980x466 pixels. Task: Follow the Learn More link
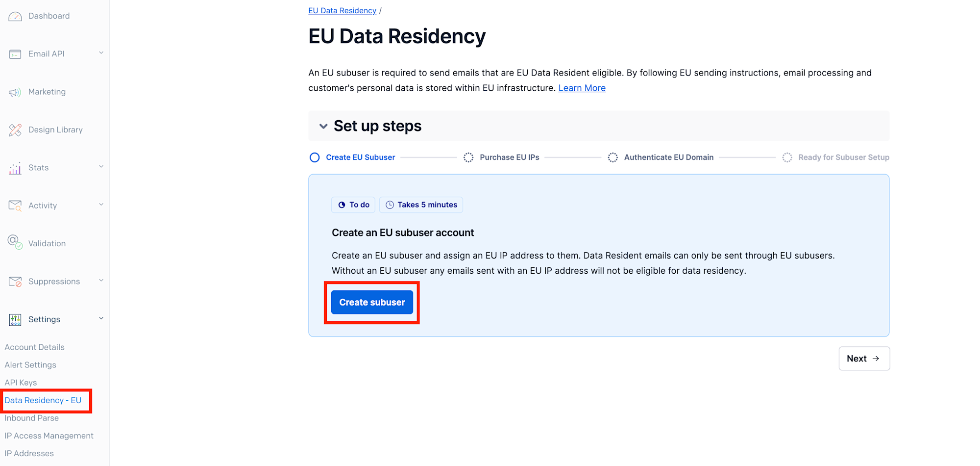pos(582,88)
